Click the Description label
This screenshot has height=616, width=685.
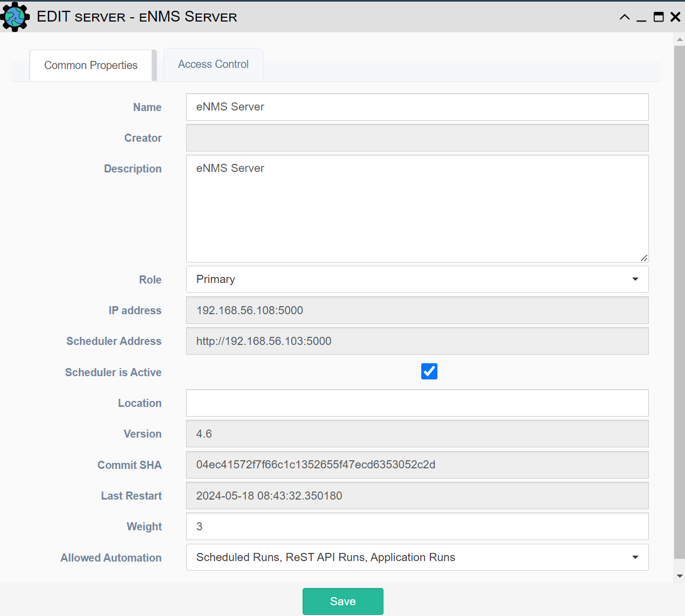pos(133,169)
